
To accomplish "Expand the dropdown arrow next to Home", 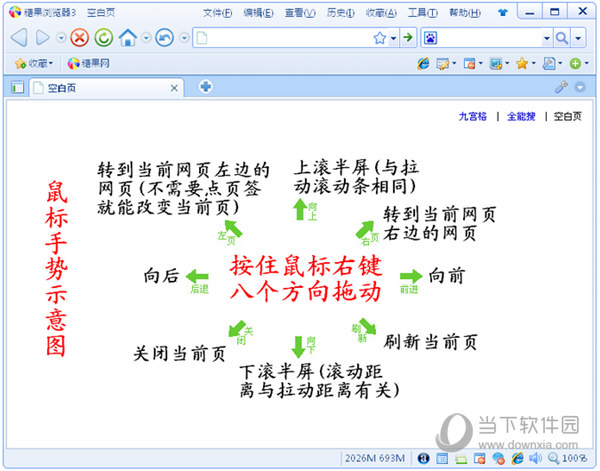I will 146,38.
